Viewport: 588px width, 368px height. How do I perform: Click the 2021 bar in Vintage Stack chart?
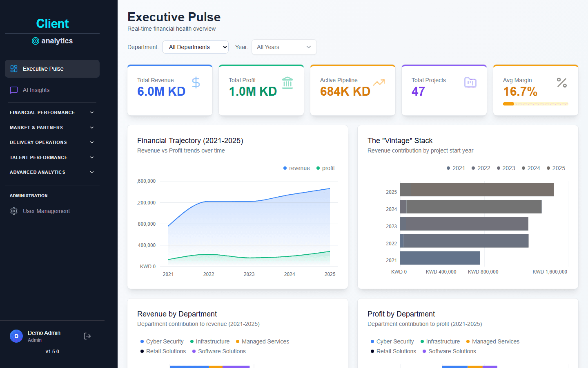pos(440,258)
